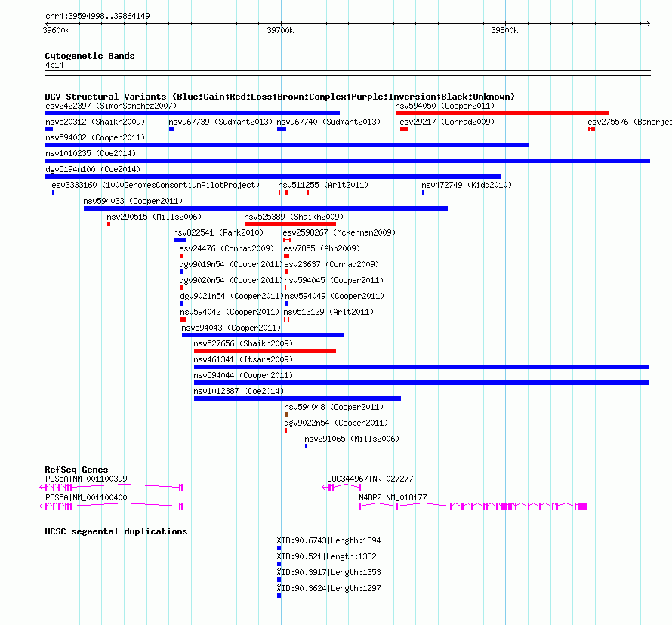Viewport: 672px width, 625px height.
Task: Click the nsv594048 (Cooper2011) label
Action: (x=334, y=407)
